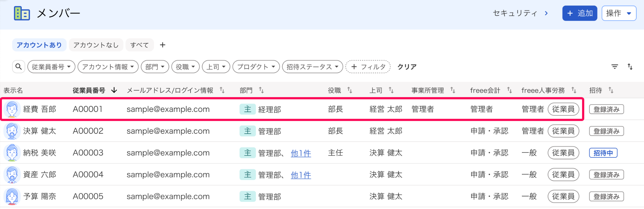The image size is (644, 209).
Task: Open the セキュリティ link
Action: click(x=520, y=13)
